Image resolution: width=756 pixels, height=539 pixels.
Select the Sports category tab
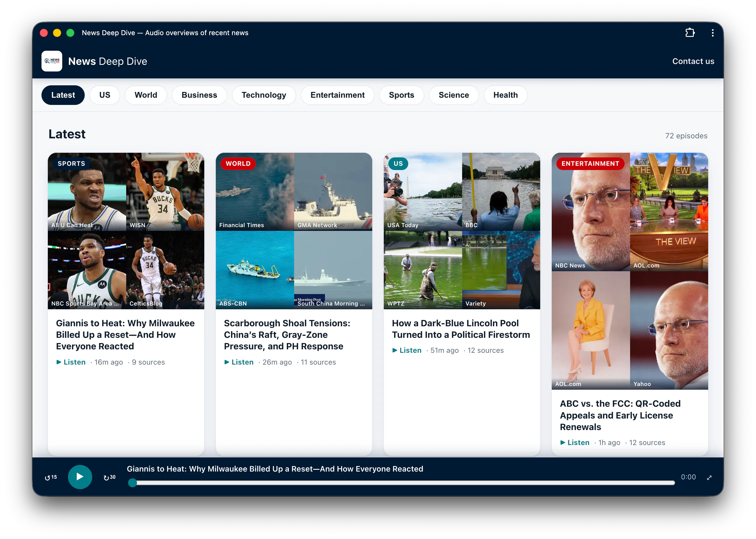(401, 95)
